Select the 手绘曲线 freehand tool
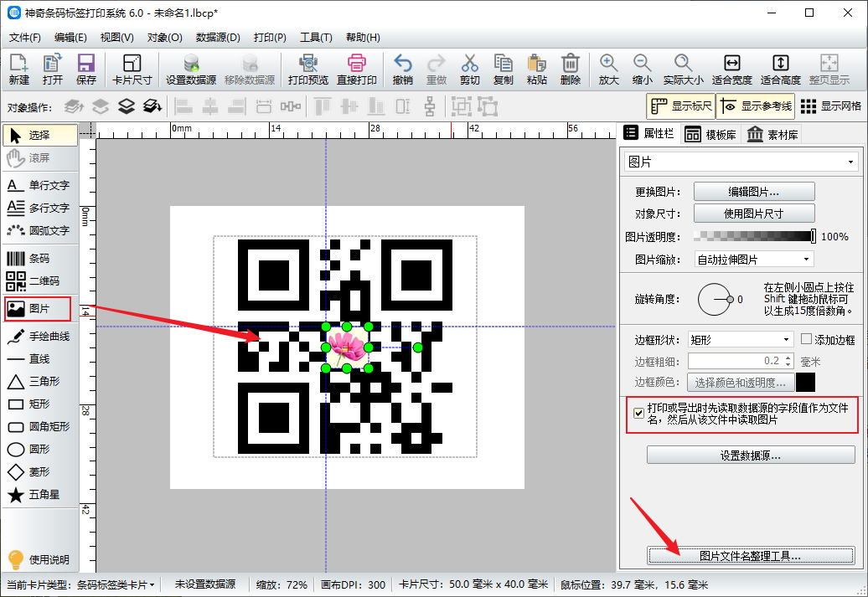The width and height of the screenshot is (868, 597). tap(40, 336)
